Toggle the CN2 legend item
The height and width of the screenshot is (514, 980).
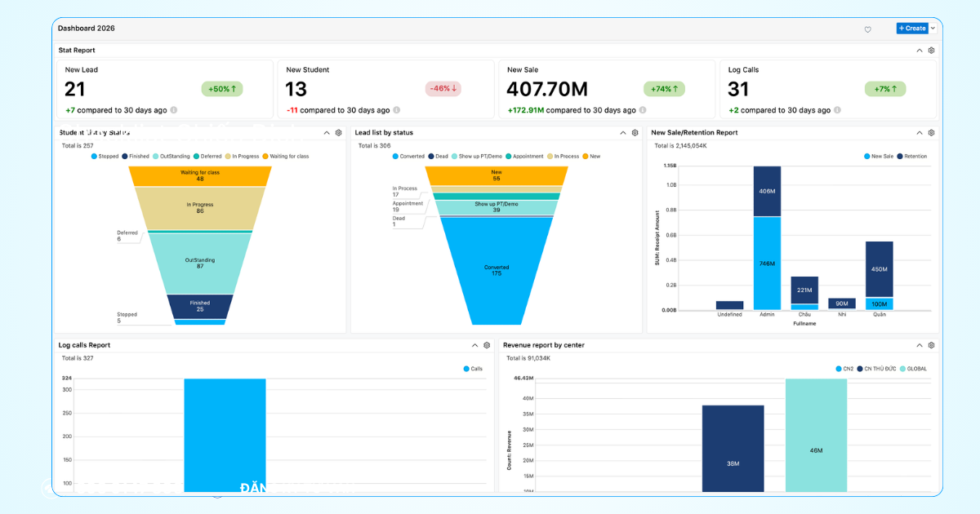[x=844, y=369]
